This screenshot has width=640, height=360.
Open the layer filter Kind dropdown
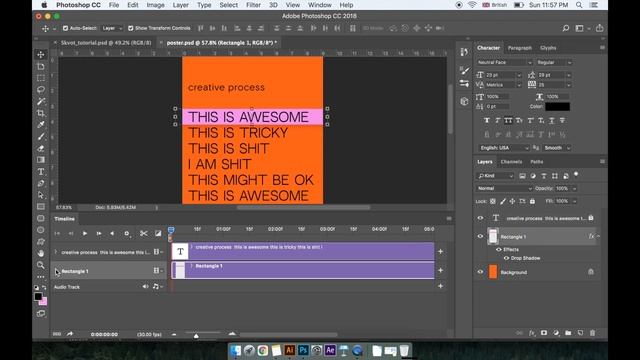pos(495,176)
